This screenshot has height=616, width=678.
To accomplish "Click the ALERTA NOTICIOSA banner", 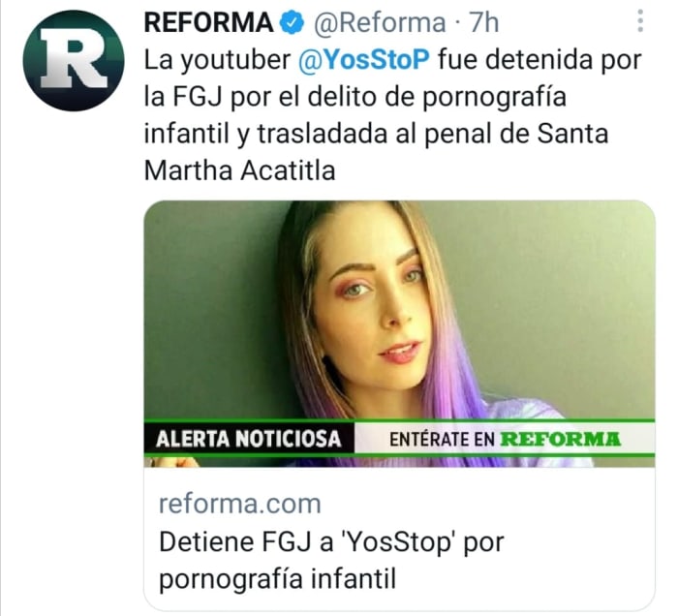I will pos(249,439).
